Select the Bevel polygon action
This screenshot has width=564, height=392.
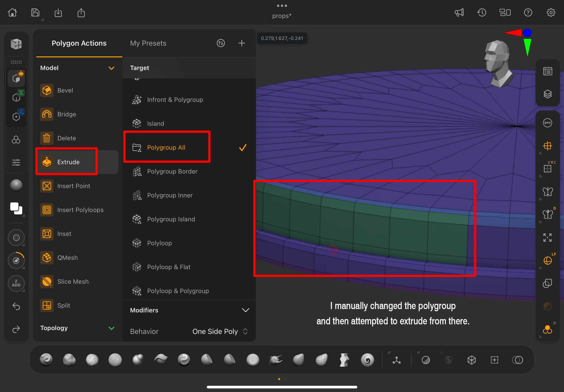point(65,90)
